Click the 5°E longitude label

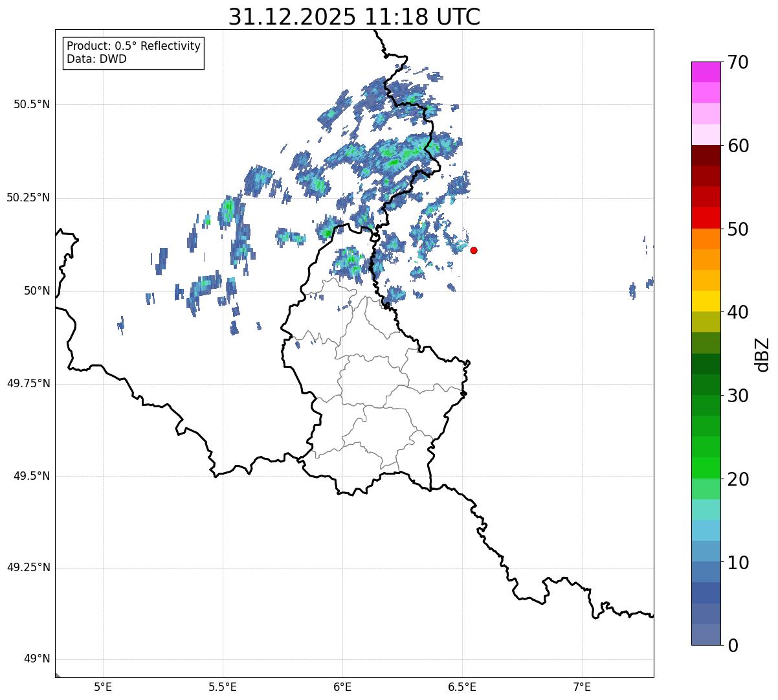tap(103, 687)
